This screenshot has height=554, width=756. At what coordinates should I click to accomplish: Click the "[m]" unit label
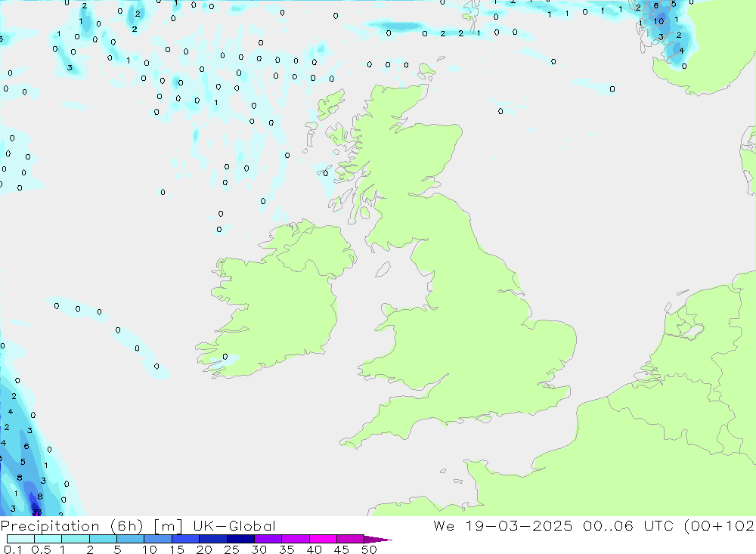(168, 526)
